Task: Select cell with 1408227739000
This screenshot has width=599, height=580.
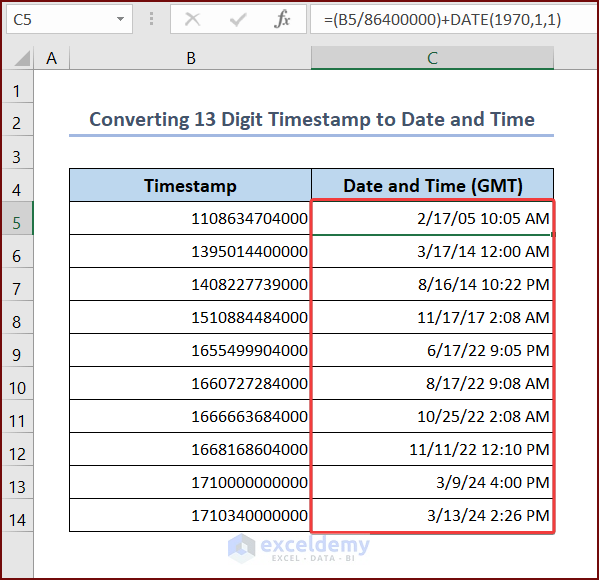Action: 190,284
